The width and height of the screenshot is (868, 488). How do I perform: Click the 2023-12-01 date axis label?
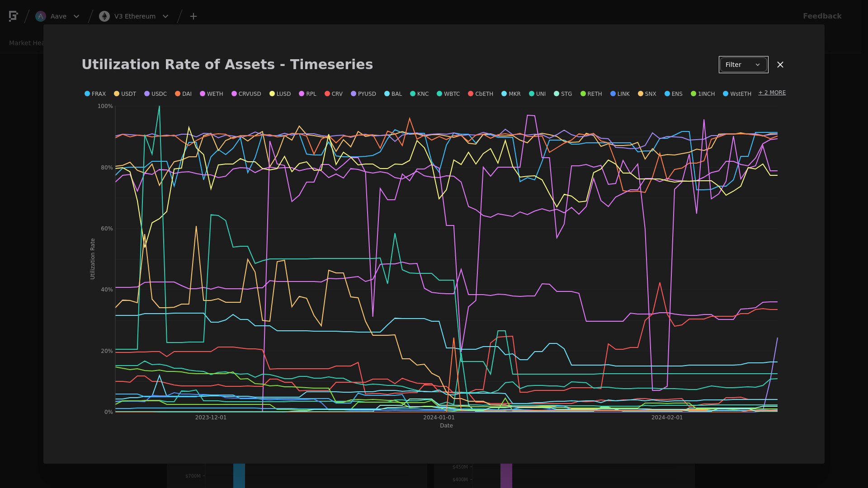coord(211,418)
